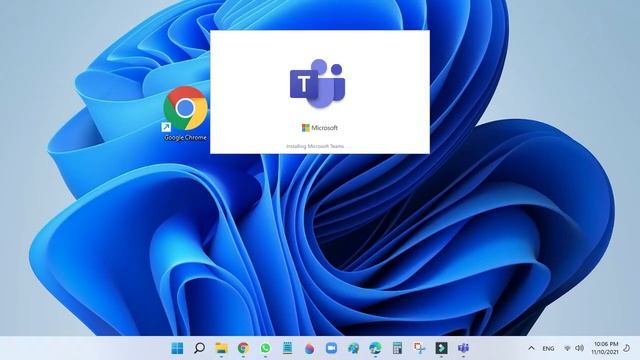Image resolution: width=640 pixels, height=360 pixels.
Task: Click the focus assist moon icon
Action: point(627,348)
